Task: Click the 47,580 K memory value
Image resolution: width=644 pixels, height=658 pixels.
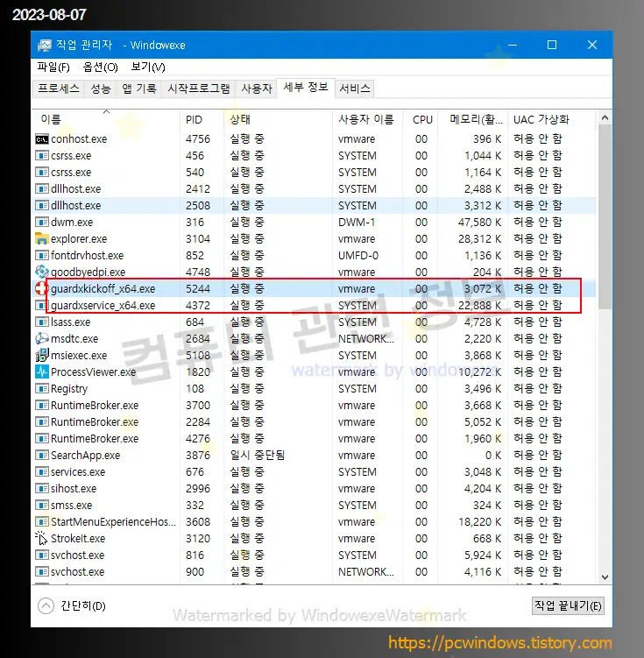Action: 479,222
